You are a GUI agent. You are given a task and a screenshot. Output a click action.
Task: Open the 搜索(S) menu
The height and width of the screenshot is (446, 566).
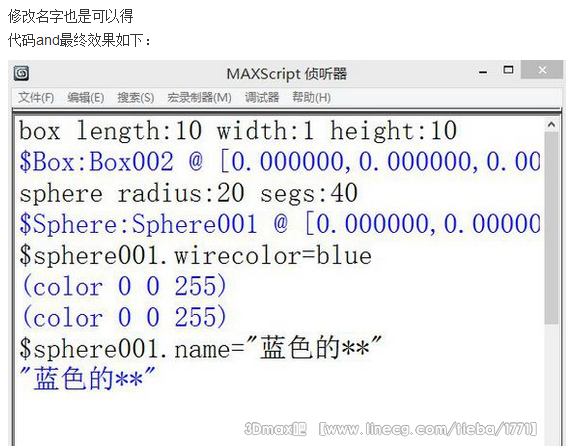coord(136,97)
